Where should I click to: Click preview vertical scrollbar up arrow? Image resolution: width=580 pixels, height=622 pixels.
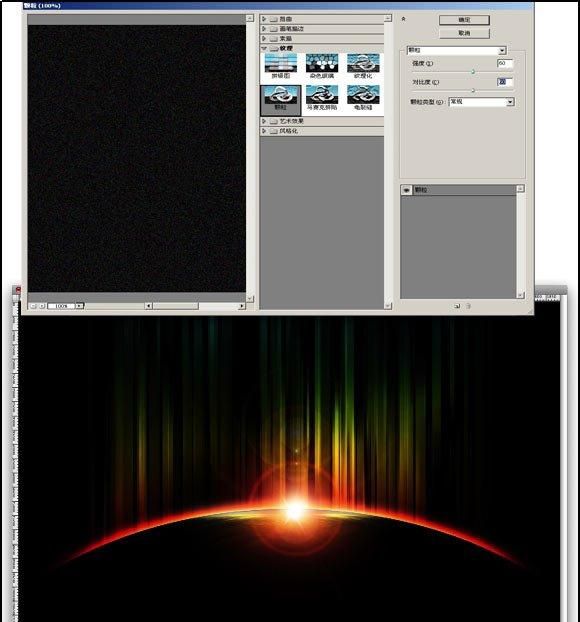tap(250, 18)
